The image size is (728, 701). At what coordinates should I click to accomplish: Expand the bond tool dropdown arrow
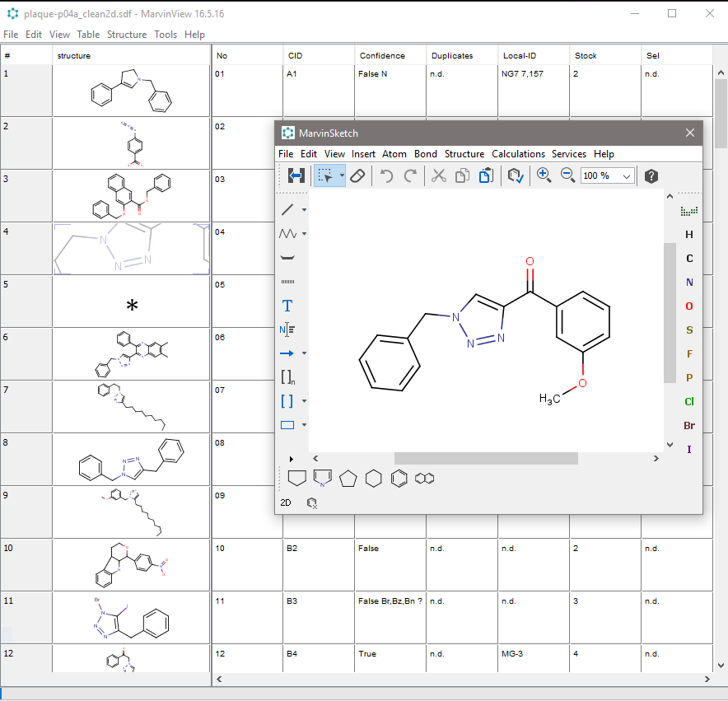pyautogui.click(x=304, y=210)
